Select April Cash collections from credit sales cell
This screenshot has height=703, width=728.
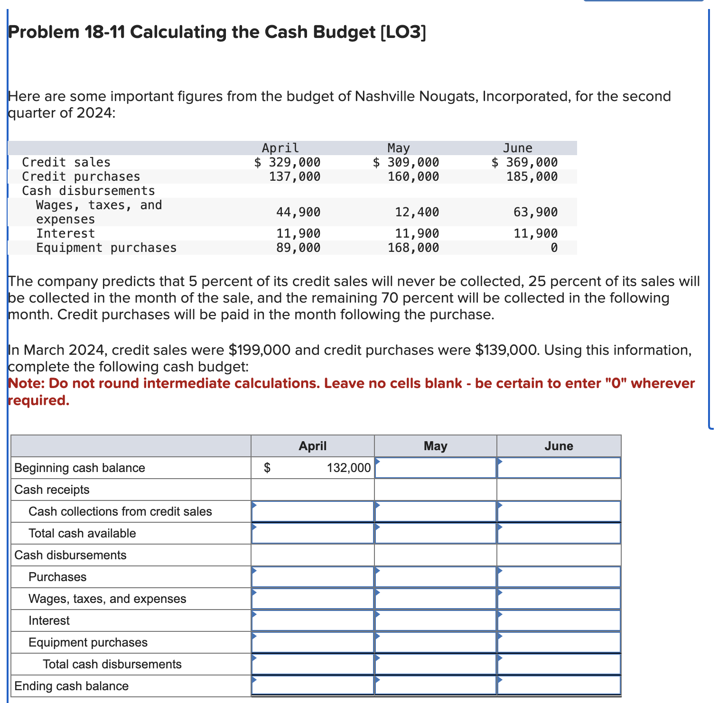tap(313, 511)
